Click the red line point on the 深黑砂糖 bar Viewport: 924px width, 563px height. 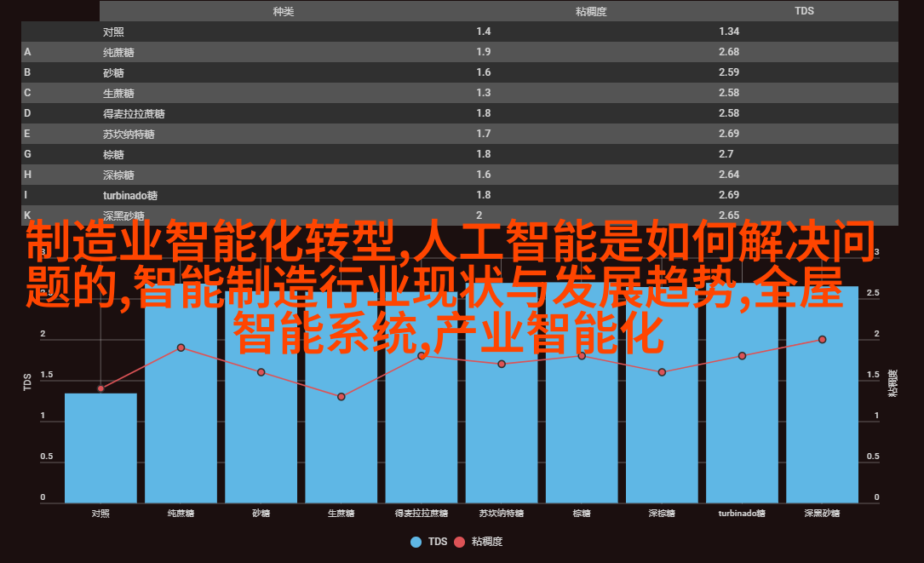[x=823, y=339]
